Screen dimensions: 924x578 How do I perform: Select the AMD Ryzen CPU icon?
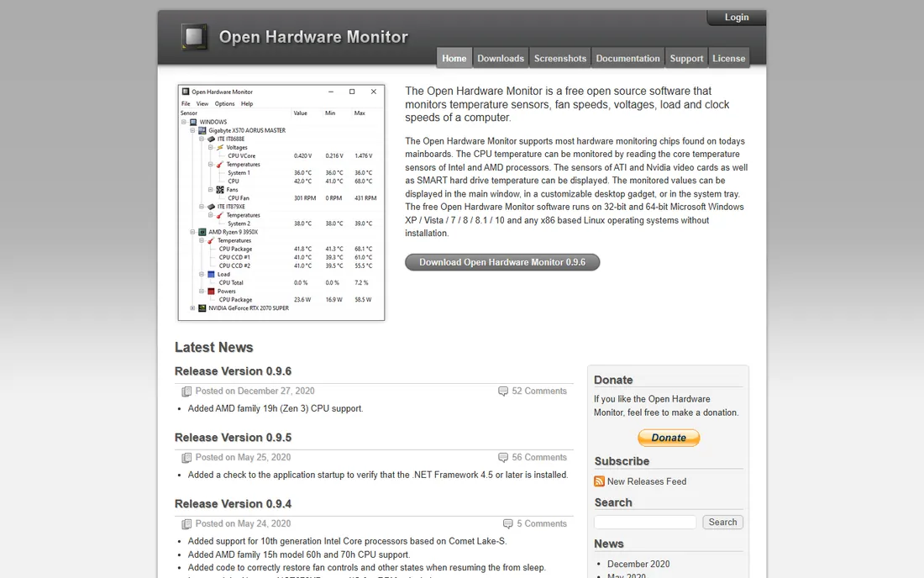pyautogui.click(x=202, y=232)
